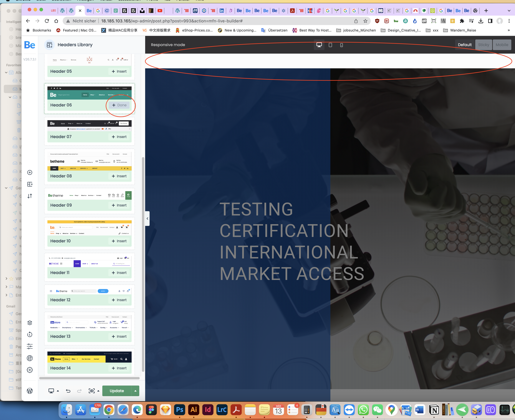
Task: Click the Header 06 preview thumbnail
Action: click(89, 93)
